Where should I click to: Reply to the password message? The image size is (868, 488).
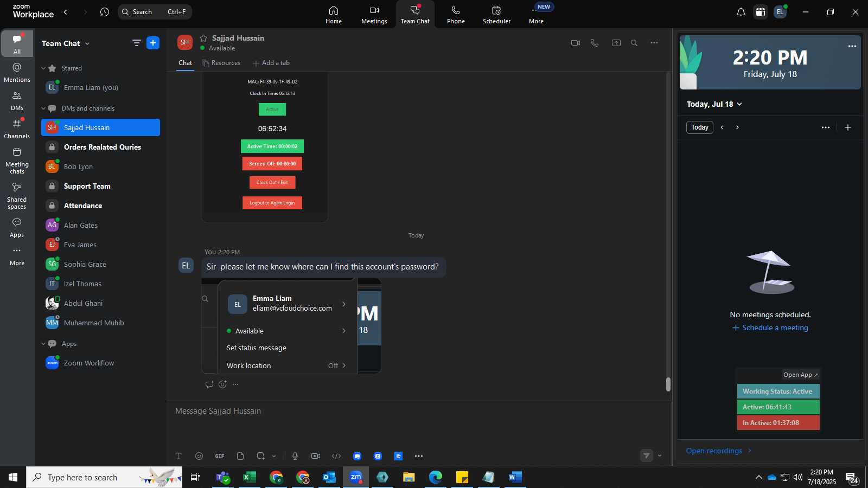click(209, 384)
